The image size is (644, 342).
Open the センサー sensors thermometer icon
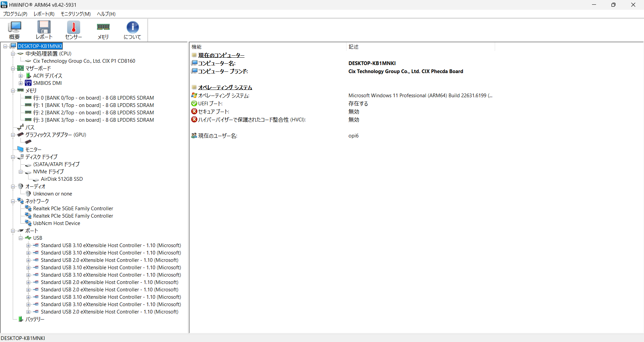73,30
